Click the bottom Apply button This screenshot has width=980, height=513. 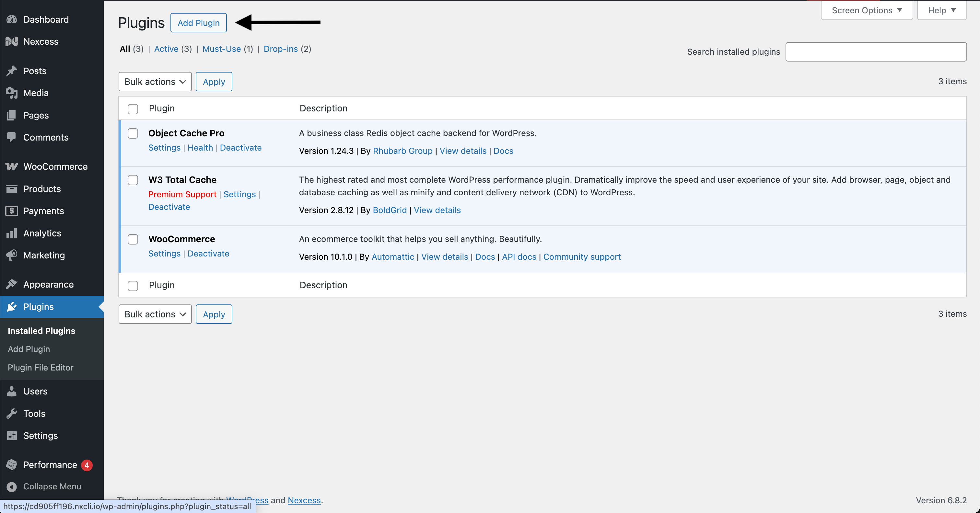pyautogui.click(x=214, y=314)
